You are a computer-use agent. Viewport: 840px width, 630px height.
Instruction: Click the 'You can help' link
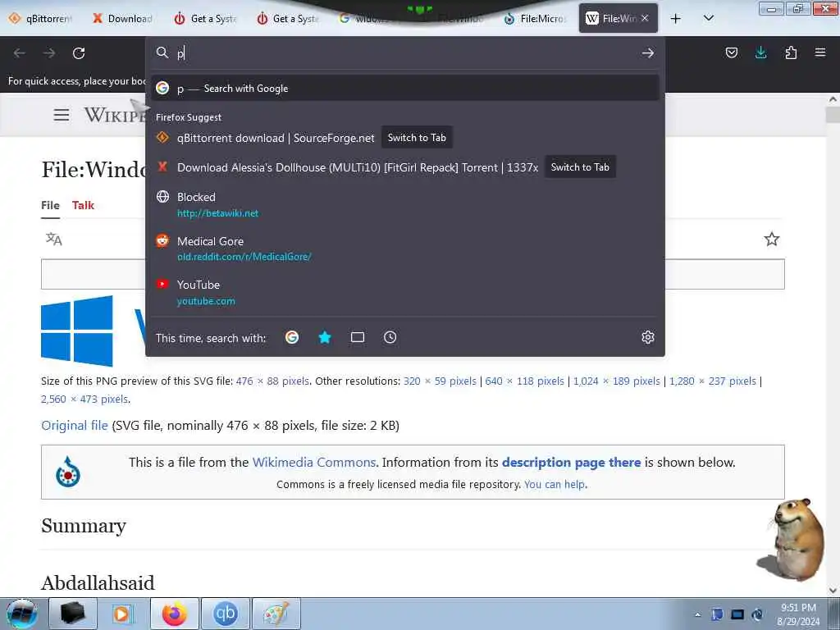[x=555, y=484]
